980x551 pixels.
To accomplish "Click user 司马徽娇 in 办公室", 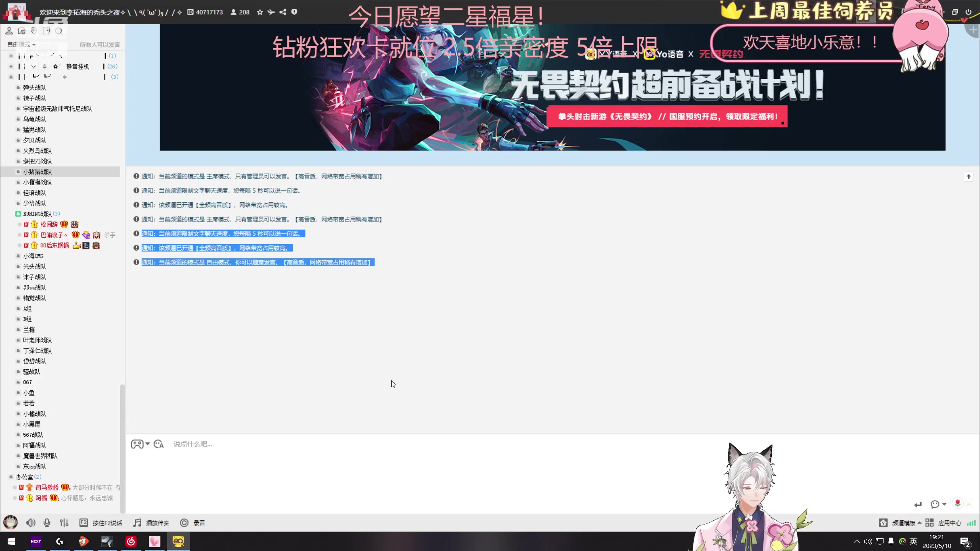I will (x=47, y=487).
